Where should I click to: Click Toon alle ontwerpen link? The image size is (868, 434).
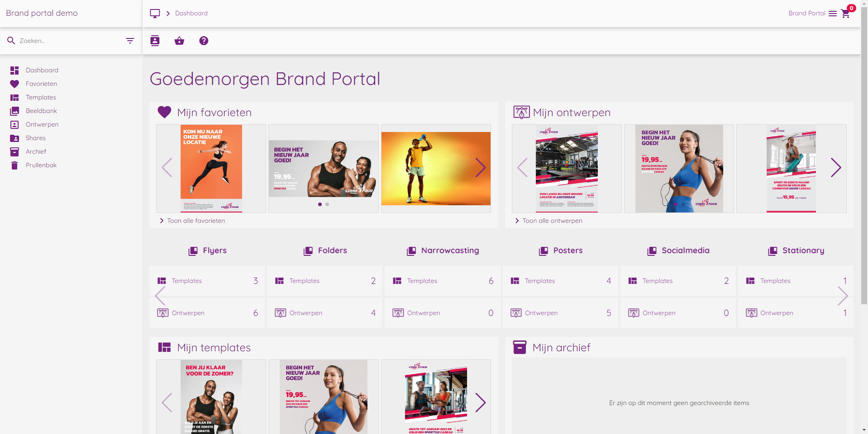552,221
